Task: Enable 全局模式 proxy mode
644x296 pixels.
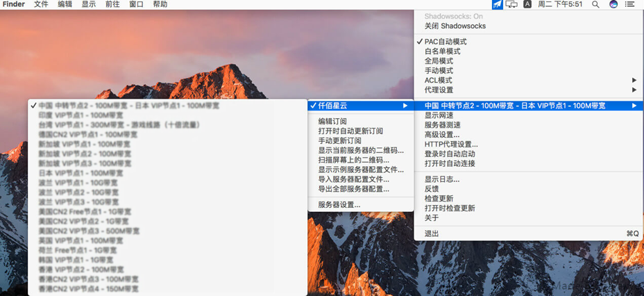Action: click(x=439, y=61)
